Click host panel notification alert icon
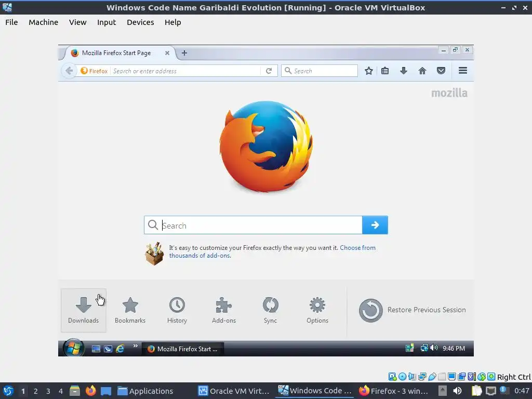This screenshot has height=399, width=532. tap(503, 391)
